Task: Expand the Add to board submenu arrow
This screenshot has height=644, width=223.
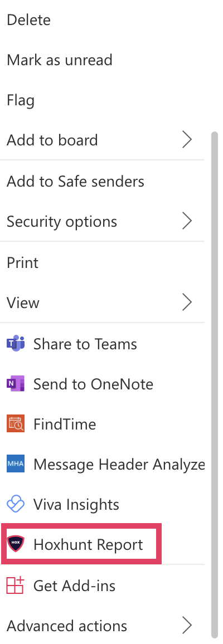Action: tap(187, 140)
